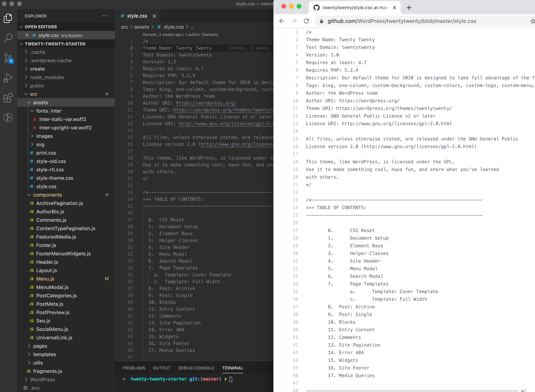Expand the svg folder

click(40, 144)
